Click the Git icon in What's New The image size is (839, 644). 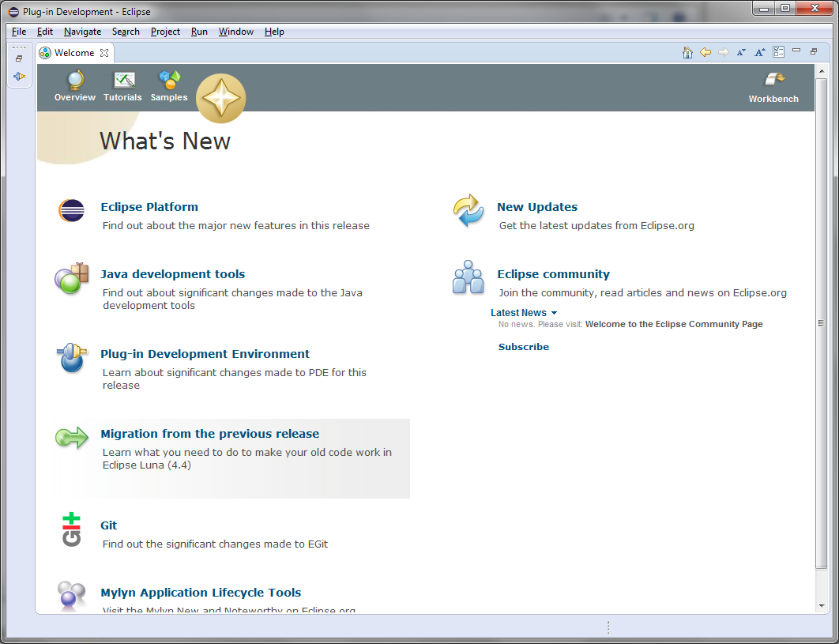tap(71, 529)
